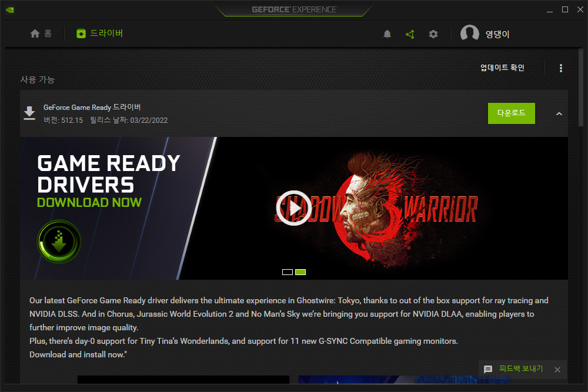This screenshot has width=588, height=392.
Task: Click the vertical scrollbar thumb
Action: (x=581, y=88)
